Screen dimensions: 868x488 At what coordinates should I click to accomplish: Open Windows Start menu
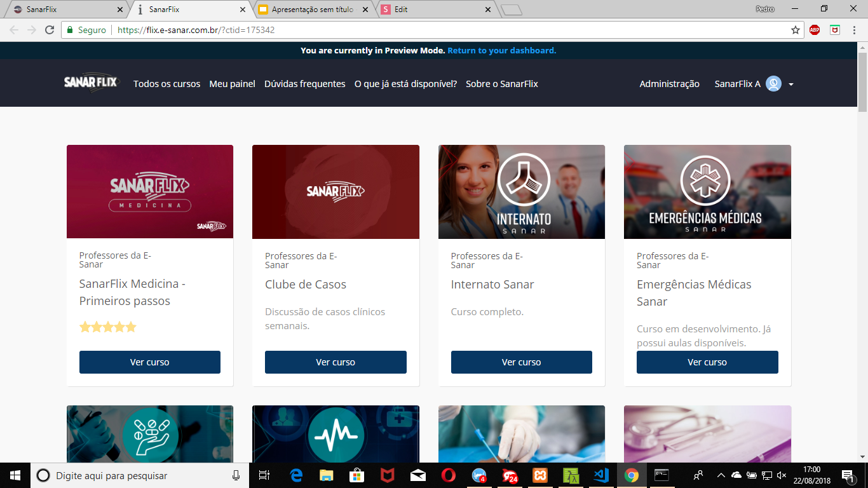point(15,475)
